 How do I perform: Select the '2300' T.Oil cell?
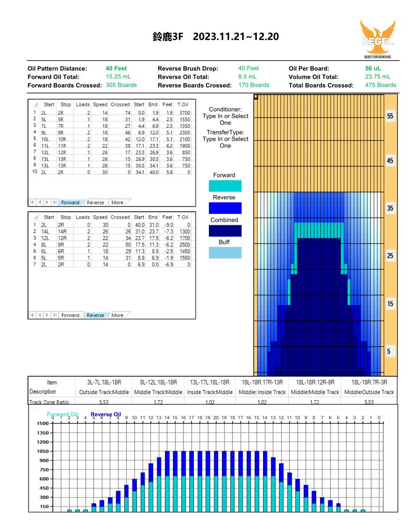pos(185,133)
